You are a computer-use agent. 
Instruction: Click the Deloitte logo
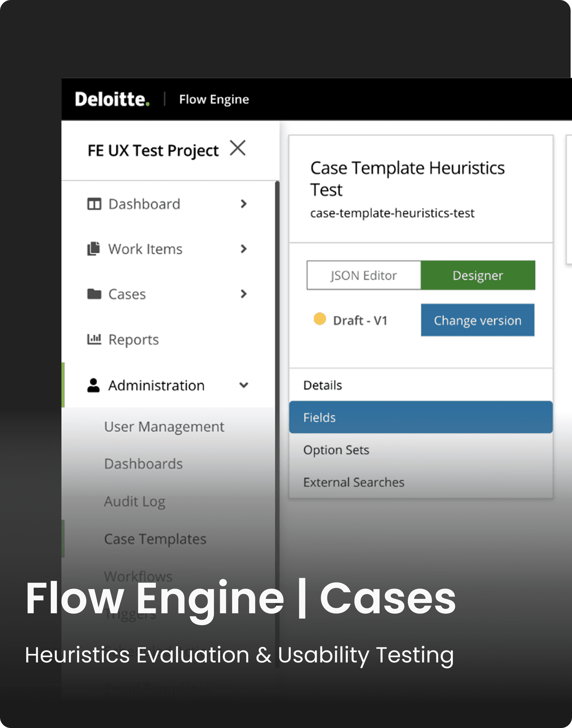coord(112,99)
